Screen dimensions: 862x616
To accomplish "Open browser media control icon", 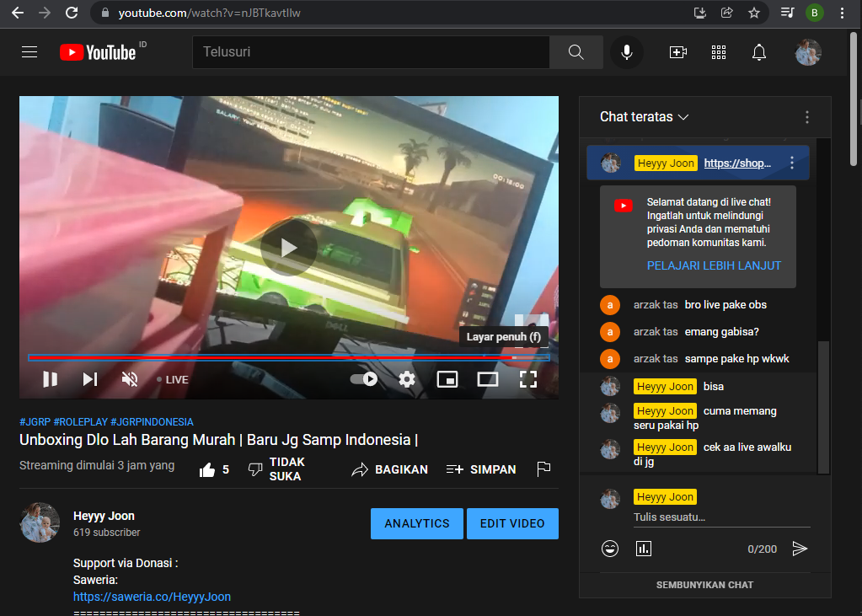I will (787, 13).
